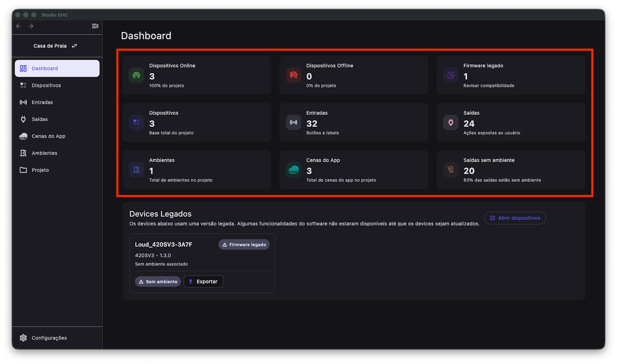Click 'Sem ambiente associado' text
Image resolution: width=617 pixels, height=364 pixels.
click(x=161, y=264)
